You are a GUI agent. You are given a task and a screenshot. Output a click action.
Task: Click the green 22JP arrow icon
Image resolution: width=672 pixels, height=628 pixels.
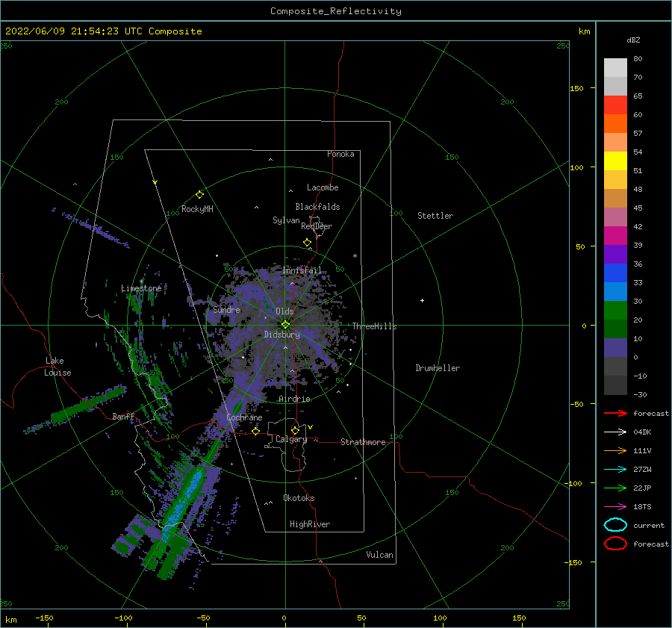615,488
